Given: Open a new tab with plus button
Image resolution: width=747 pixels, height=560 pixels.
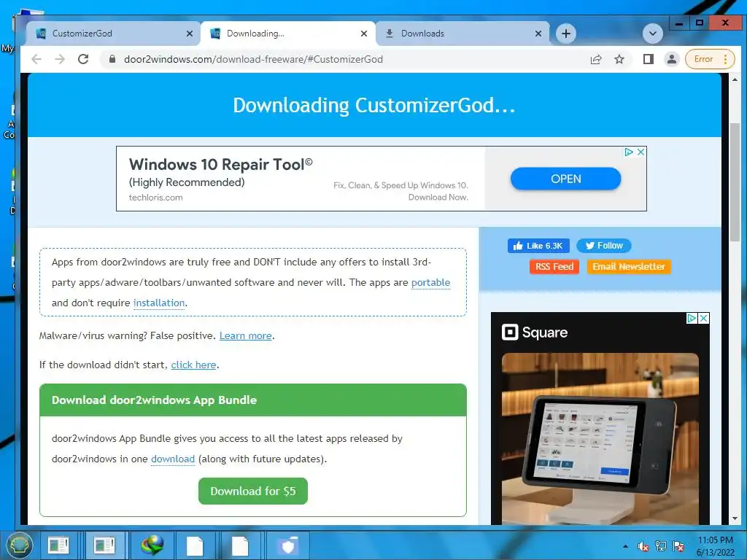Looking at the screenshot, I should point(566,34).
